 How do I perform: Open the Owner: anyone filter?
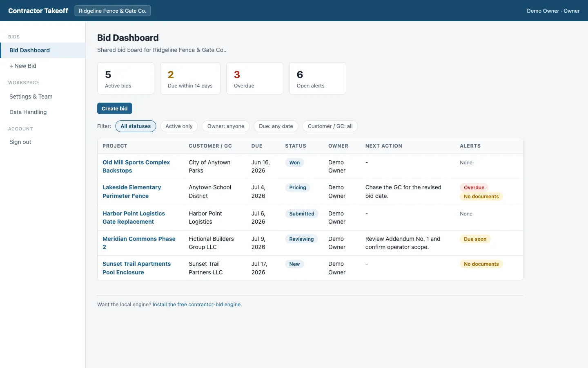point(226,126)
